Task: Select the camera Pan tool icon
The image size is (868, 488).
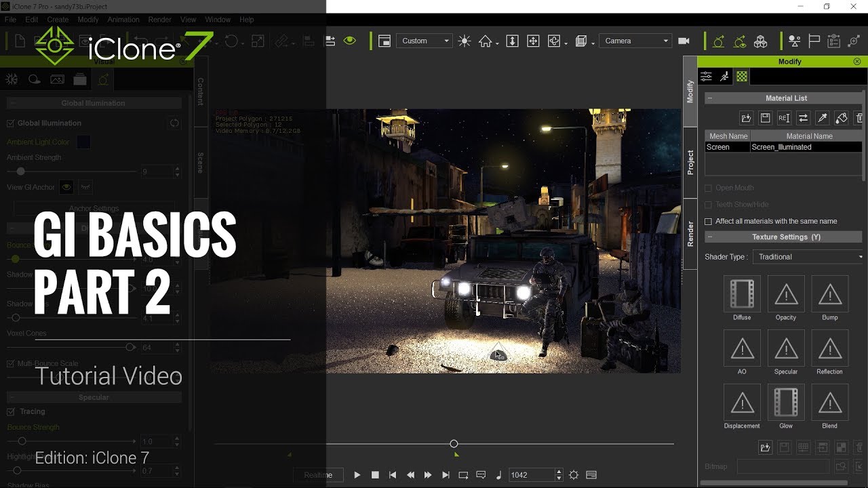Action: (x=533, y=41)
